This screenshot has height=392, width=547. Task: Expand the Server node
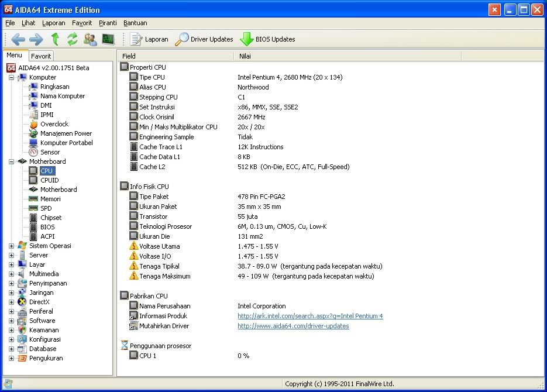tap(12, 255)
